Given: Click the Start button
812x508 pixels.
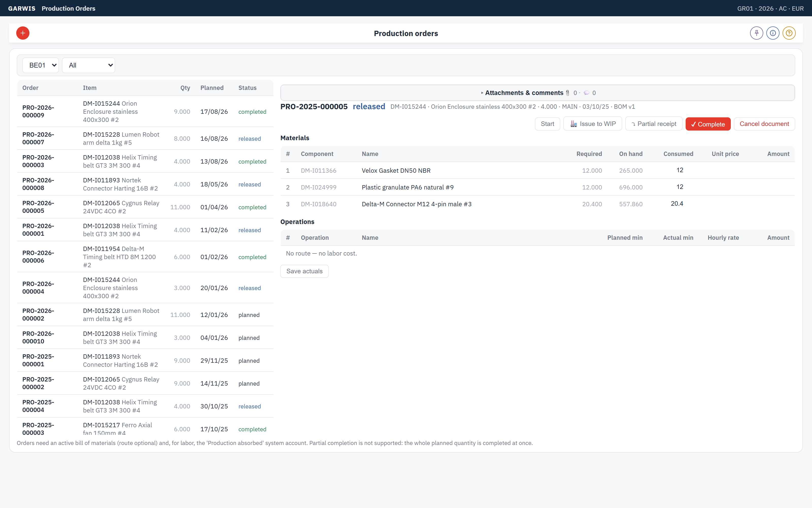Looking at the screenshot, I should point(547,124).
